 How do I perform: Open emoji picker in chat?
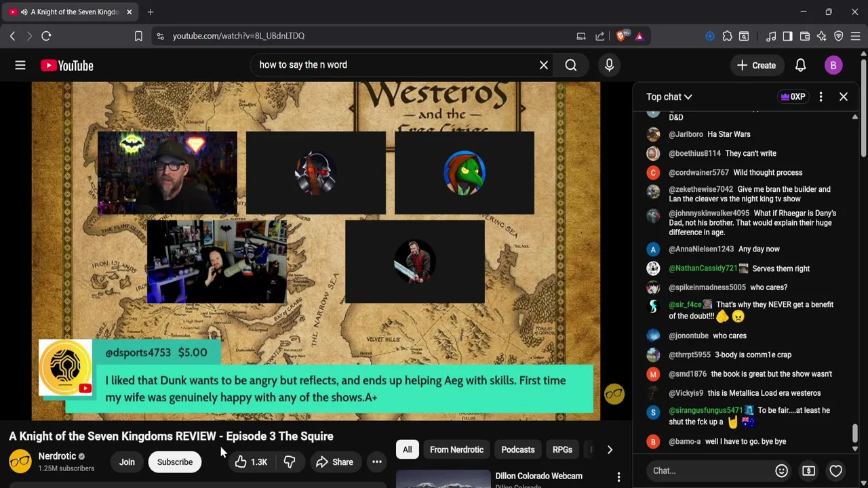tap(781, 470)
